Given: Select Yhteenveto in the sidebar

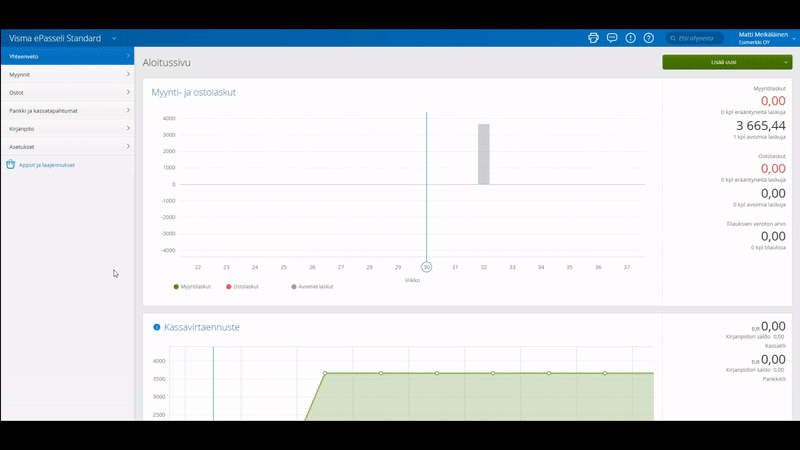Looking at the screenshot, I should coord(67,56).
